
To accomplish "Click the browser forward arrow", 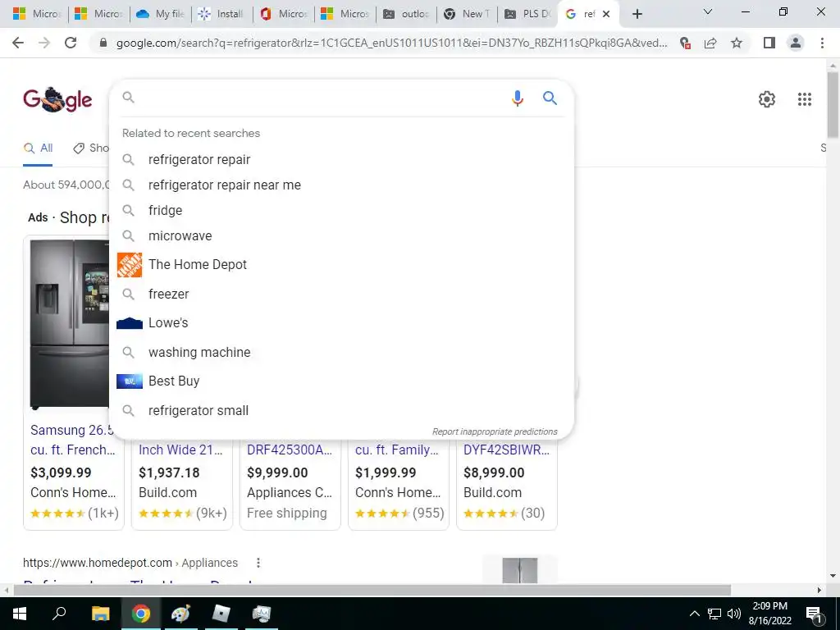I will point(44,43).
